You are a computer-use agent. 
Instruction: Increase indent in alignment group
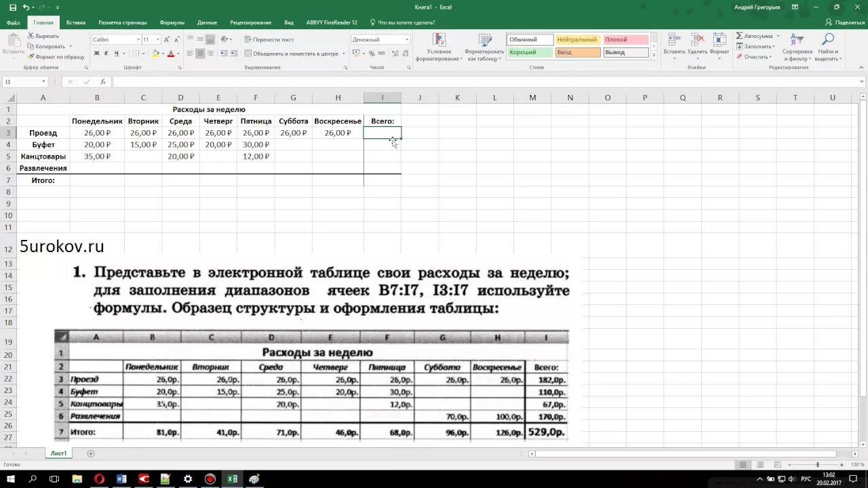click(x=235, y=54)
